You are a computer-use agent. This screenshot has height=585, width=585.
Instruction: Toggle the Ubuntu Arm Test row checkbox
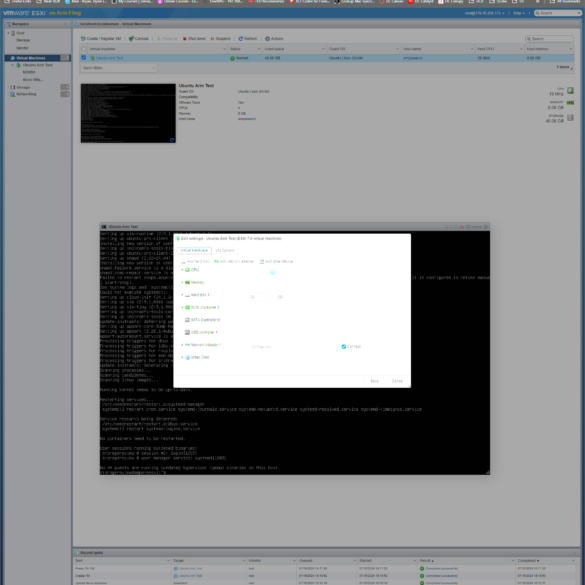(x=84, y=58)
